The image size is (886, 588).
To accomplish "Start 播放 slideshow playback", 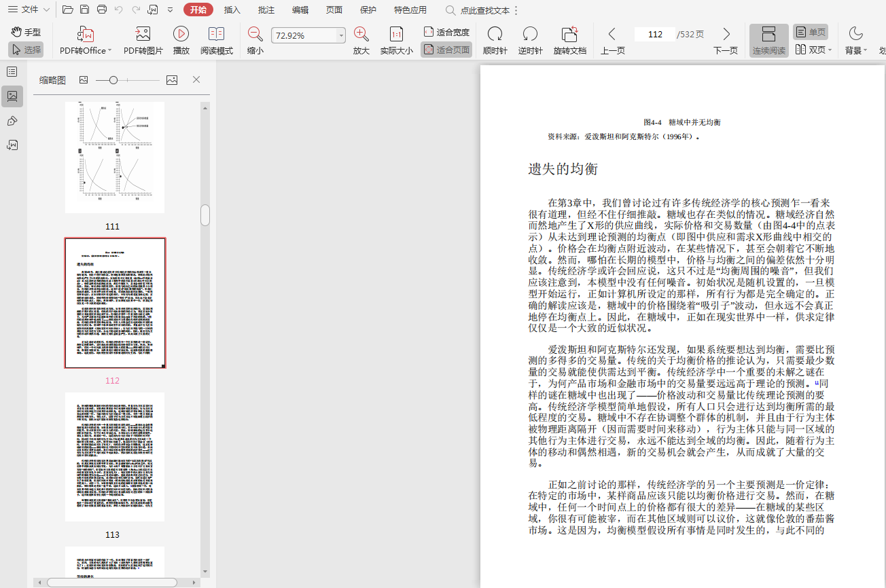I will pos(181,35).
